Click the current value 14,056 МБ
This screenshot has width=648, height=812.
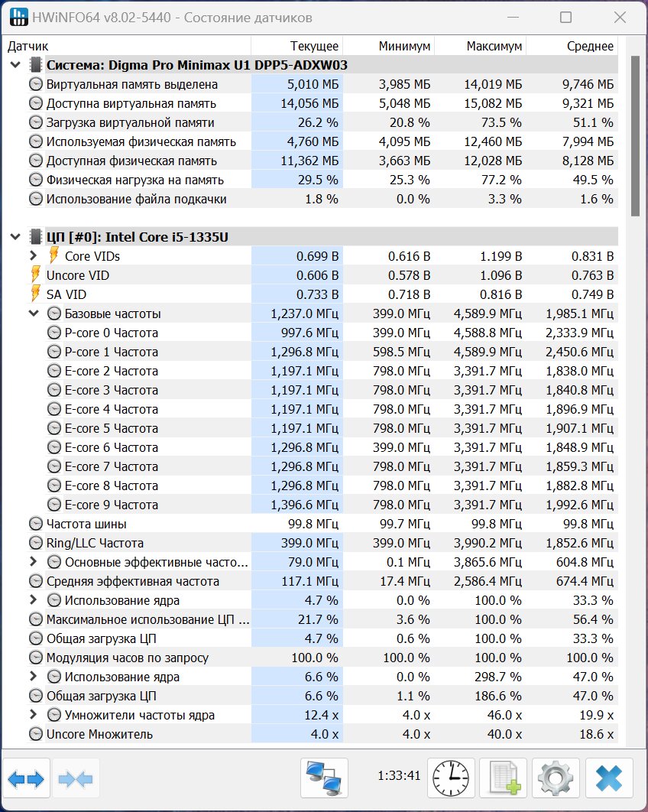(309, 103)
